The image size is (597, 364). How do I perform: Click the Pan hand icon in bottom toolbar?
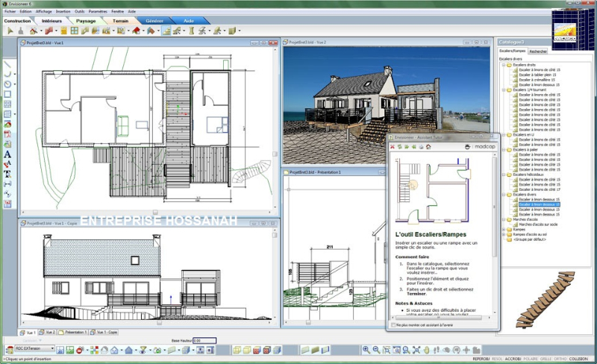click(x=426, y=350)
